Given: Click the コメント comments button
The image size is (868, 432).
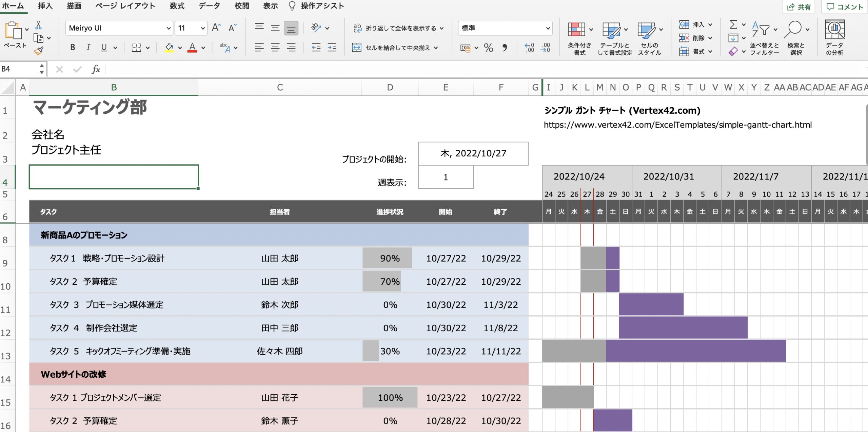Looking at the screenshot, I should 845,7.
